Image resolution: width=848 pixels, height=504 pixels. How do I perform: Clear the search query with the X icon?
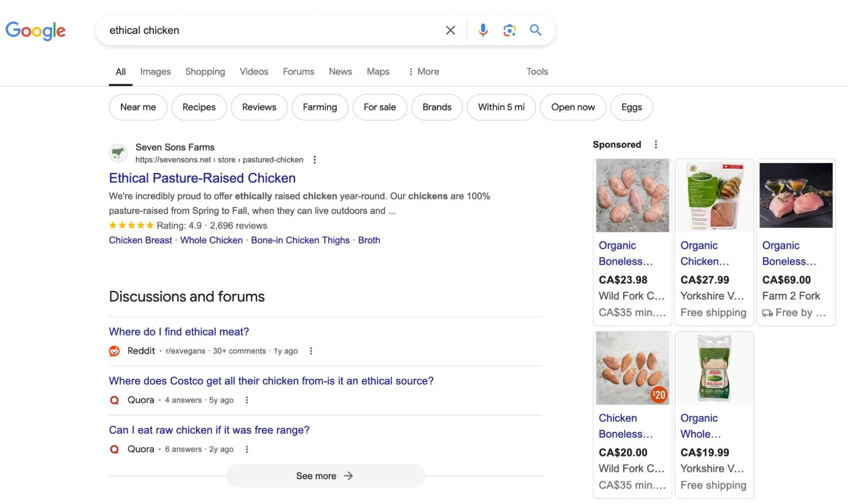(450, 30)
